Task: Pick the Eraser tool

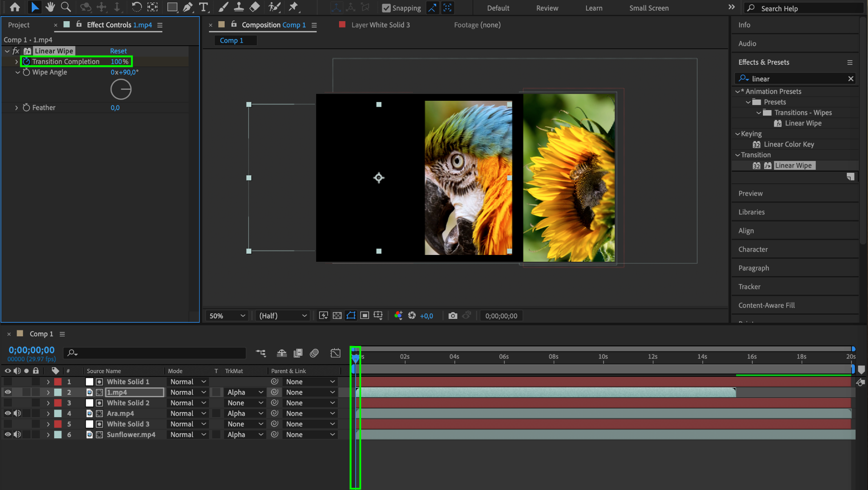Action: pos(254,7)
